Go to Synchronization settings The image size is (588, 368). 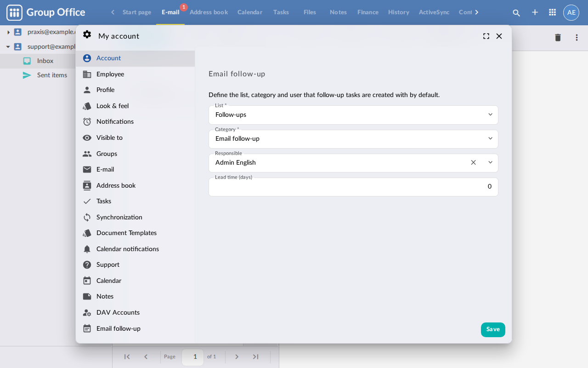[135, 217]
